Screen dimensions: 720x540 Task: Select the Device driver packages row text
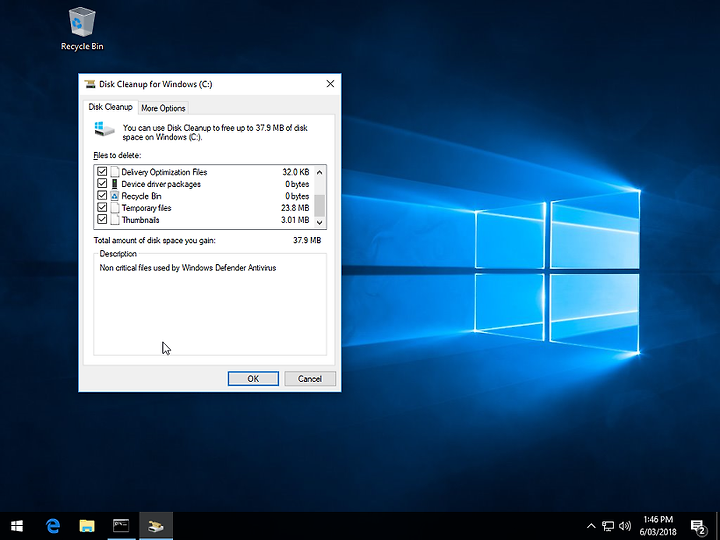[161, 184]
